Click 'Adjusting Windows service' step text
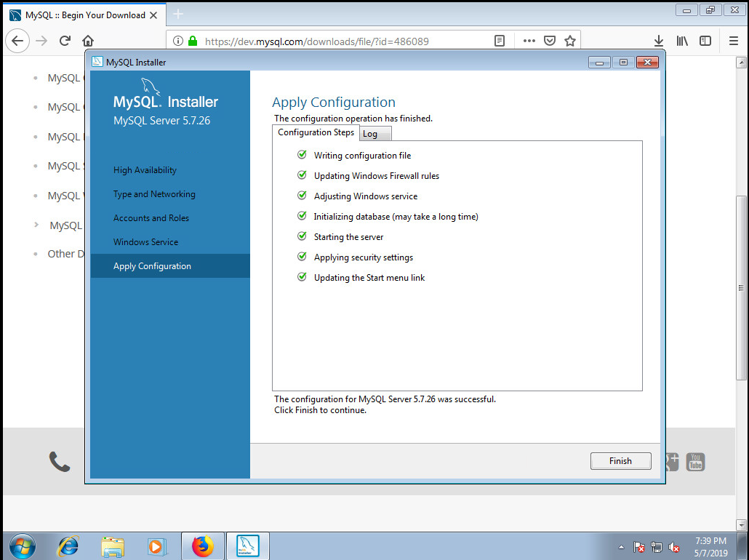 point(366,196)
